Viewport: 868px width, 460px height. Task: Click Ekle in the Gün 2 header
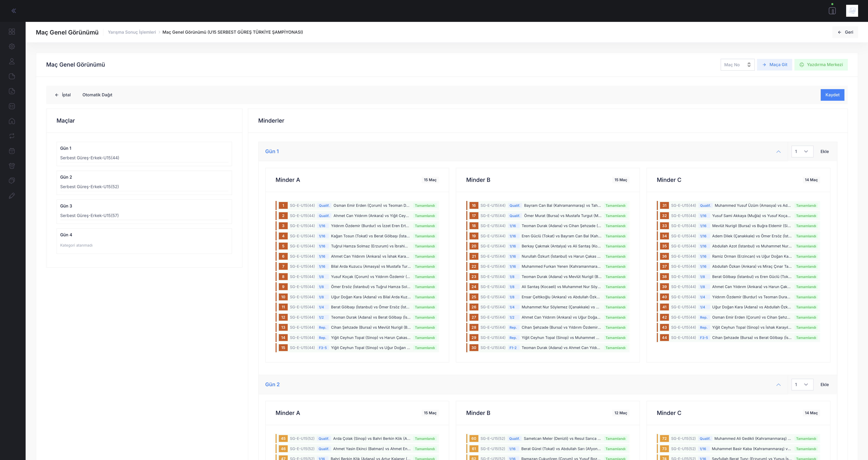click(824, 385)
